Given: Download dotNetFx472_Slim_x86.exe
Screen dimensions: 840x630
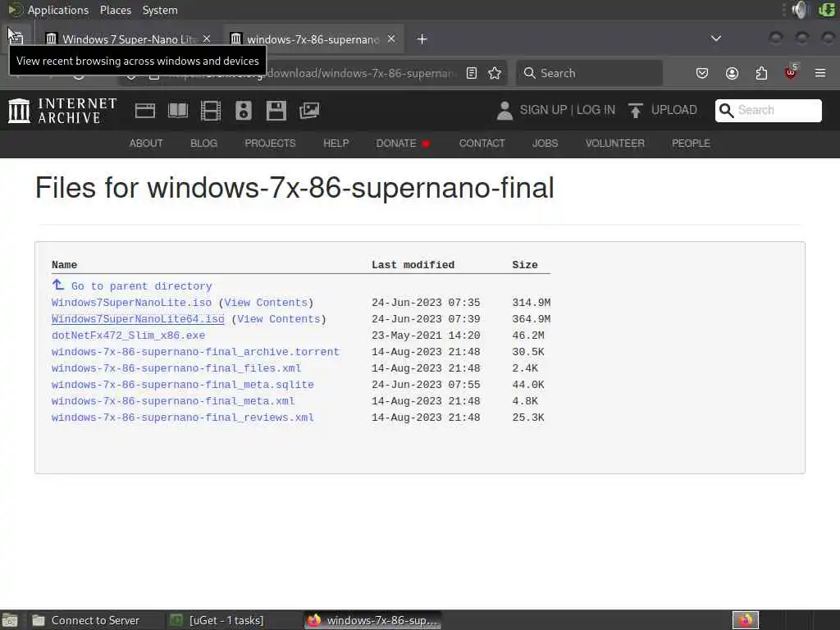Looking at the screenshot, I should (x=128, y=336).
